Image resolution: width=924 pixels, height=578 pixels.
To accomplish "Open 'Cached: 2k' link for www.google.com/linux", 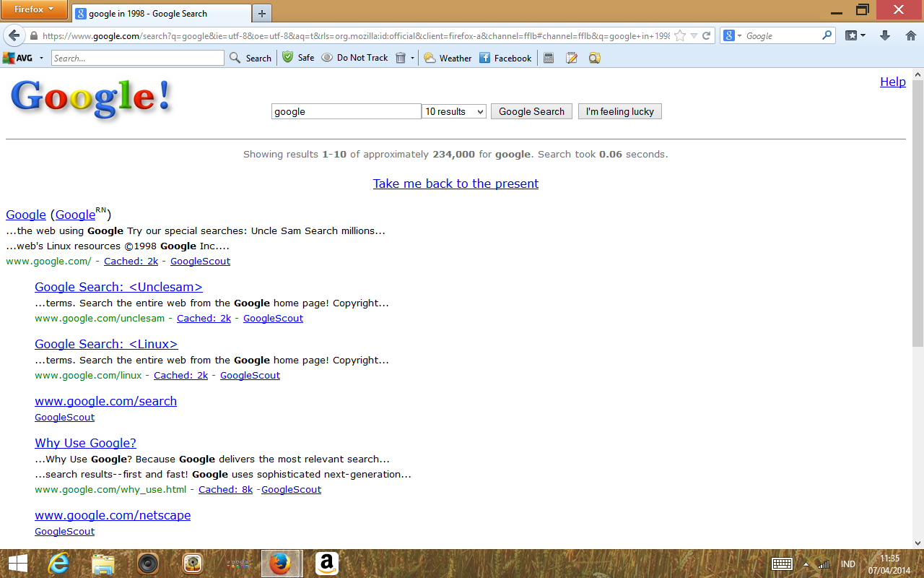I will click(180, 375).
